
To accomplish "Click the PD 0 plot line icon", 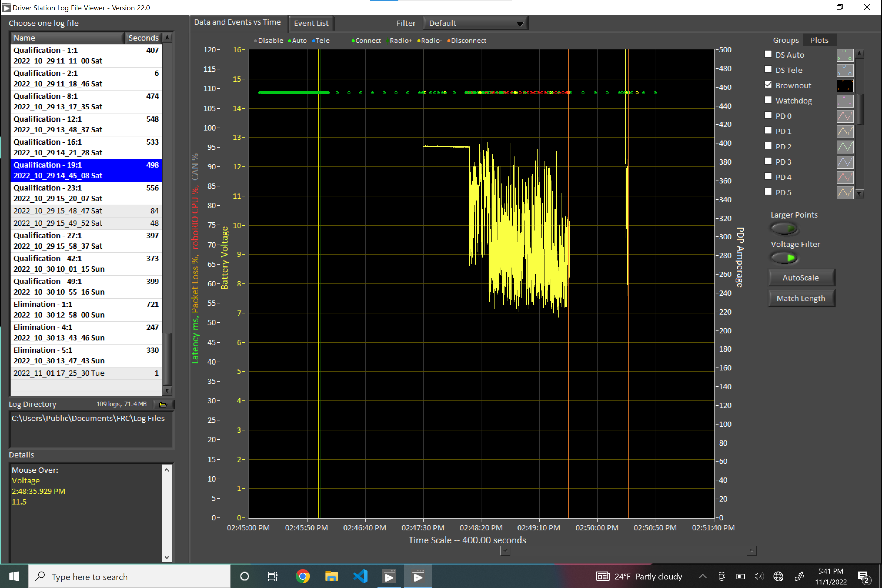I will pos(845,116).
